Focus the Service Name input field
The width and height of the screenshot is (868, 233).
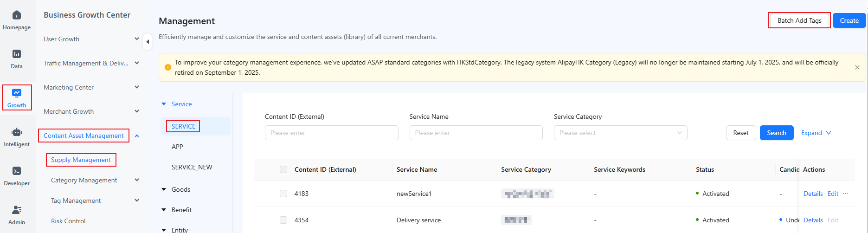476,133
